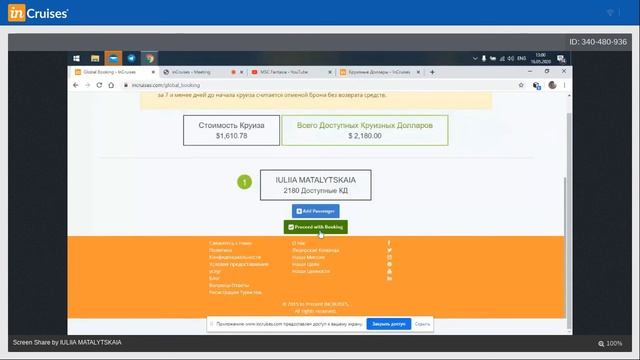This screenshot has width=640, height=360.
Task: Open the Instagram footer icon
Action: click(x=389, y=257)
